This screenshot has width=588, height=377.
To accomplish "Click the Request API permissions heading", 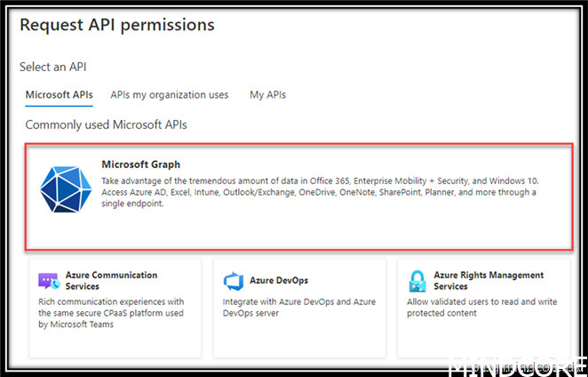I will 116,25.
